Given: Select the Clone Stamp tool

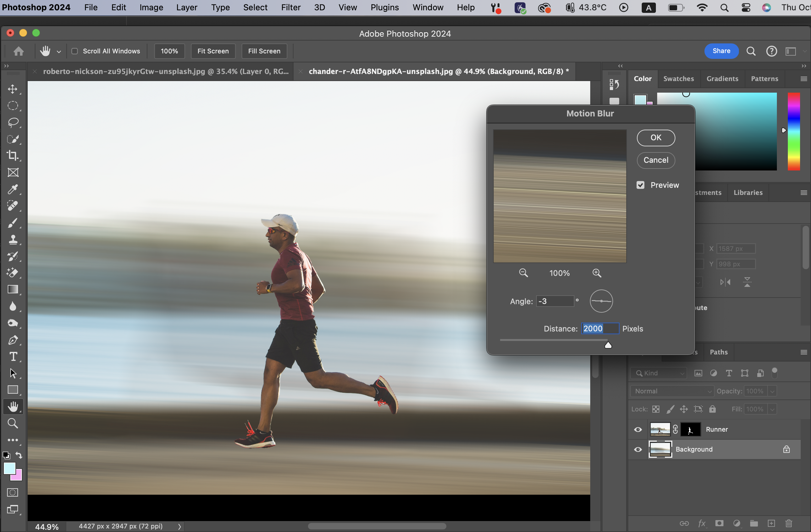Looking at the screenshot, I should tap(13, 239).
